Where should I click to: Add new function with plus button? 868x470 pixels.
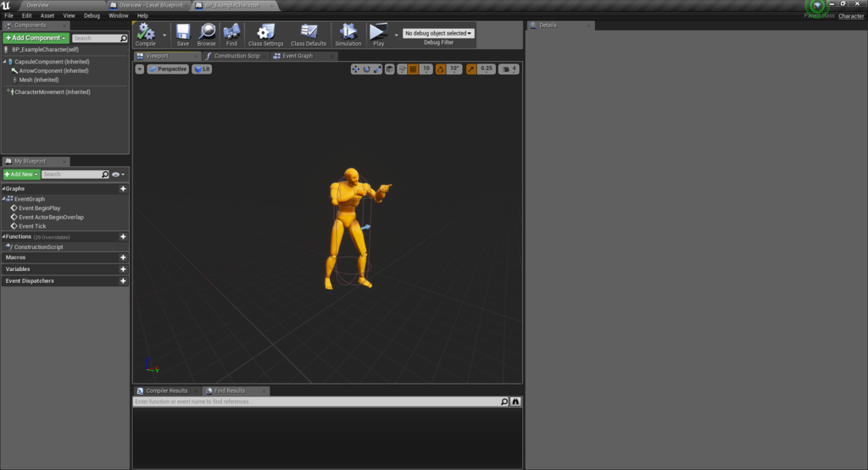(x=123, y=236)
